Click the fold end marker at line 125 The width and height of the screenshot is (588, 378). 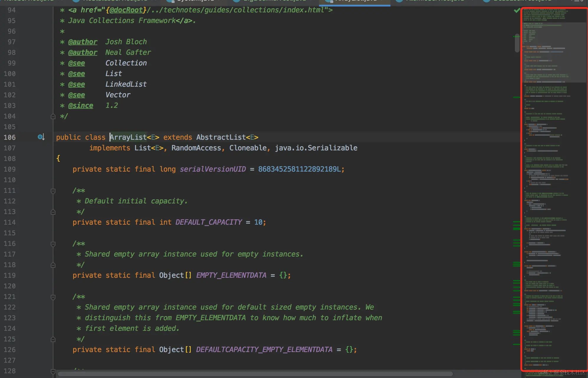point(53,339)
